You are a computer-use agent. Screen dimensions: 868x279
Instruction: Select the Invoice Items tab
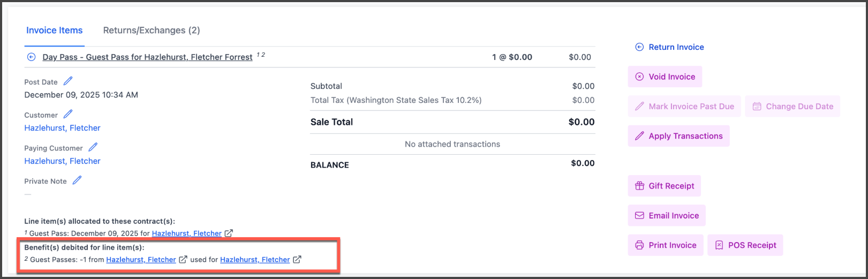coord(55,31)
